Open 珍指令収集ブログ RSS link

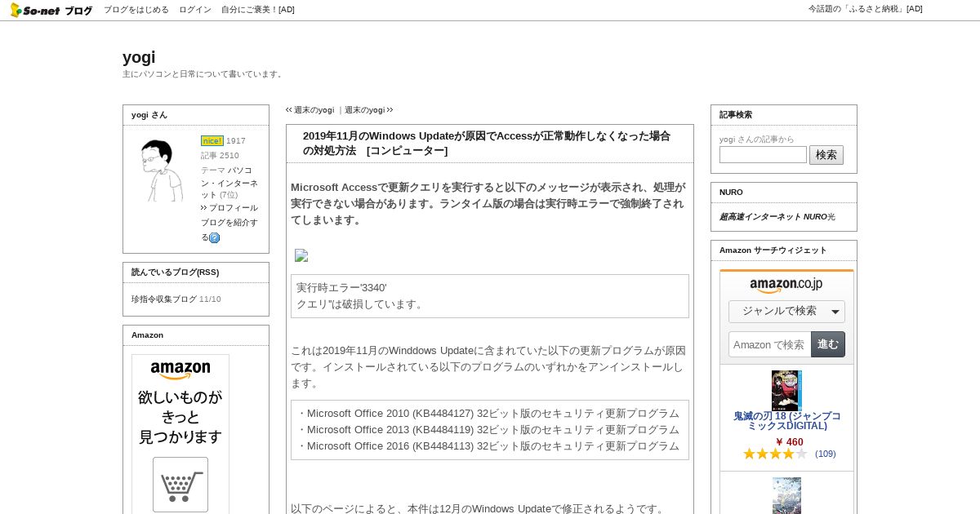(x=164, y=299)
